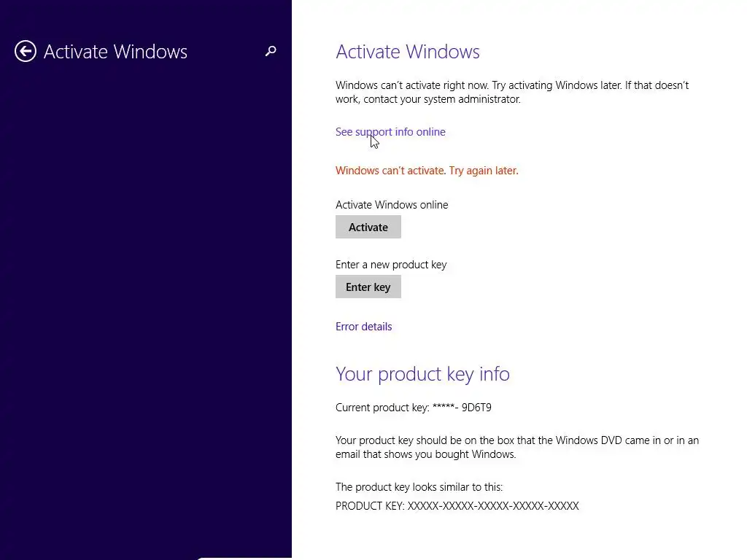Click the red 'Windows can't activate. Try again later.' message

click(427, 171)
